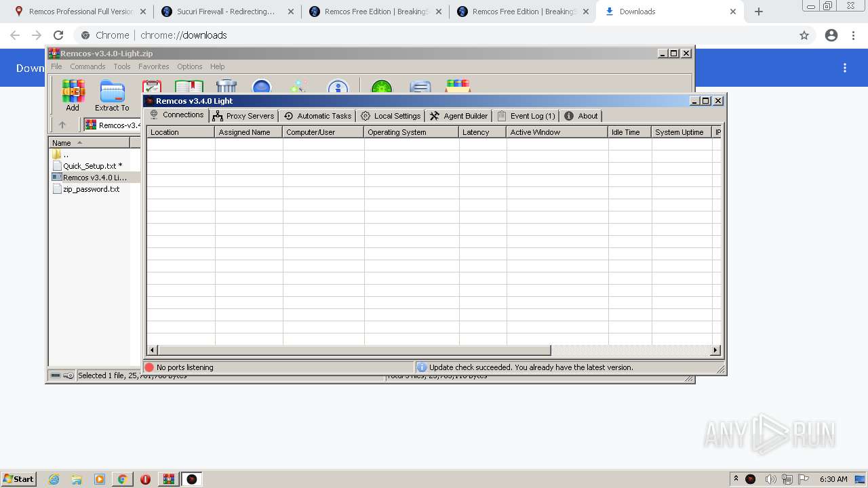
Task: Sort connections by Latency column
Action: tap(482, 132)
